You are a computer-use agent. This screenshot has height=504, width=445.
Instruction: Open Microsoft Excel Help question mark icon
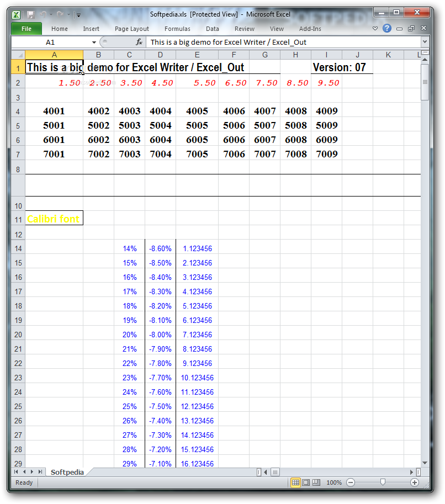(x=387, y=28)
